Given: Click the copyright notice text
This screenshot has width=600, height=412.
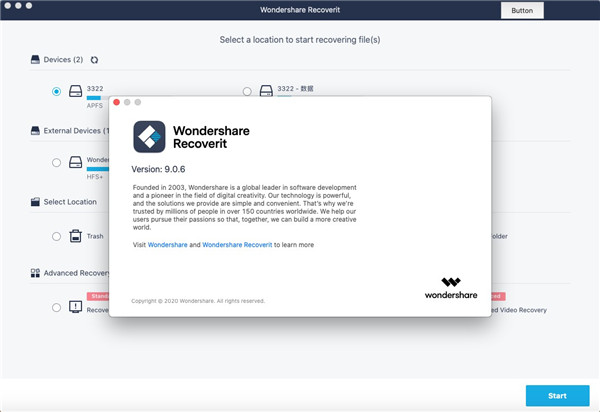Looking at the screenshot, I should (198, 301).
